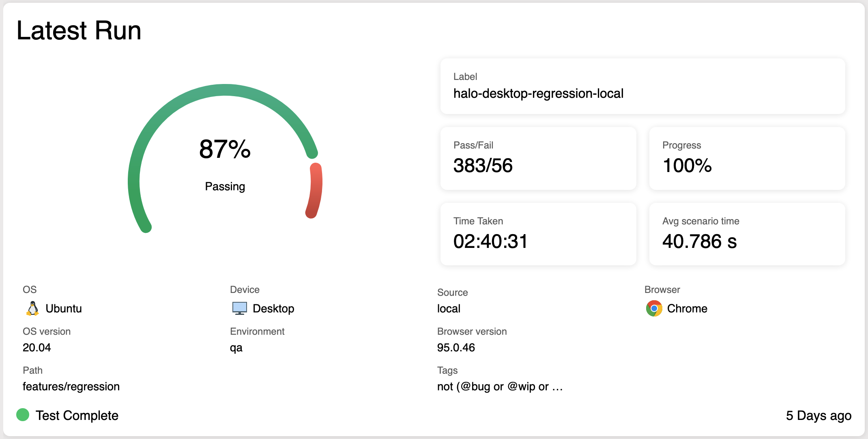Click the Desktop monitor icon
The height and width of the screenshot is (439, 868).
click(x=240, y=308)
